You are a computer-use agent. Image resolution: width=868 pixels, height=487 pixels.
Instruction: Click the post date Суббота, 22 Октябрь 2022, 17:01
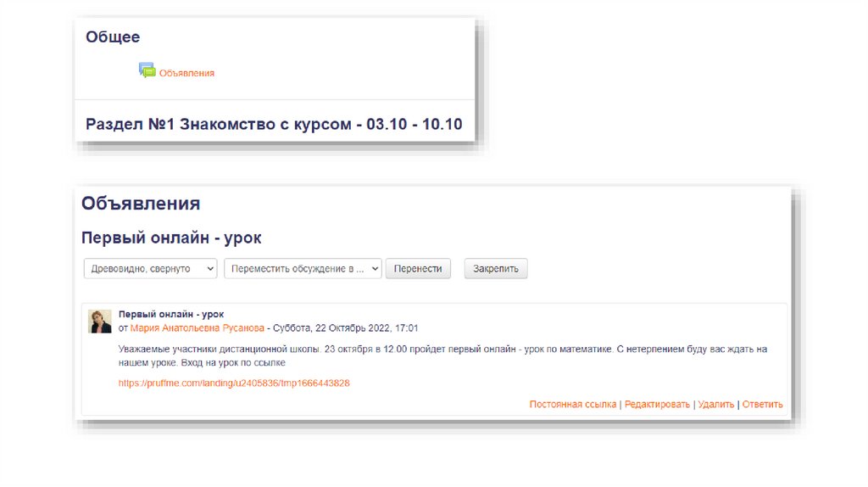click(x=346, y=328)
